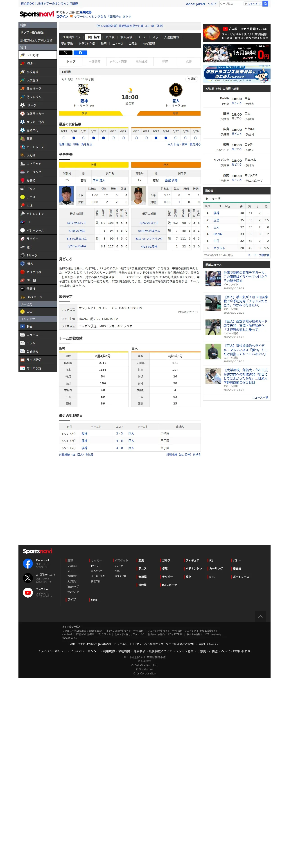Open pitcher 西舘 勇陽 profile link
The width and height of the screenshot is (289, 868).
[x=171, y=181]
